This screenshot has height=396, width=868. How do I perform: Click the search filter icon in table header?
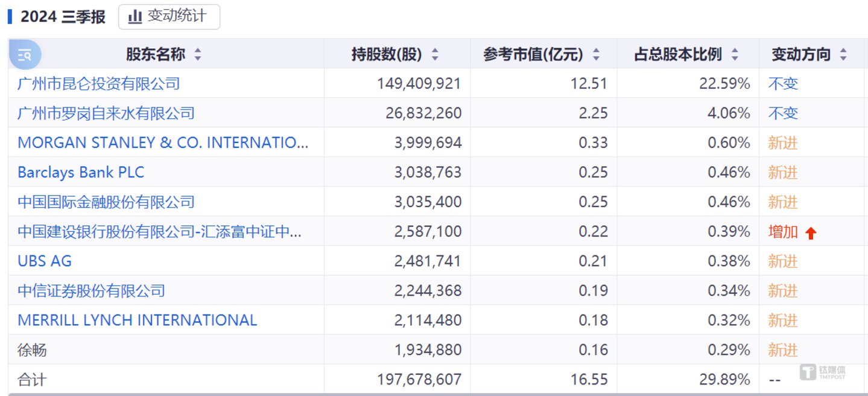pyautogui.click(x=25, y=55)
